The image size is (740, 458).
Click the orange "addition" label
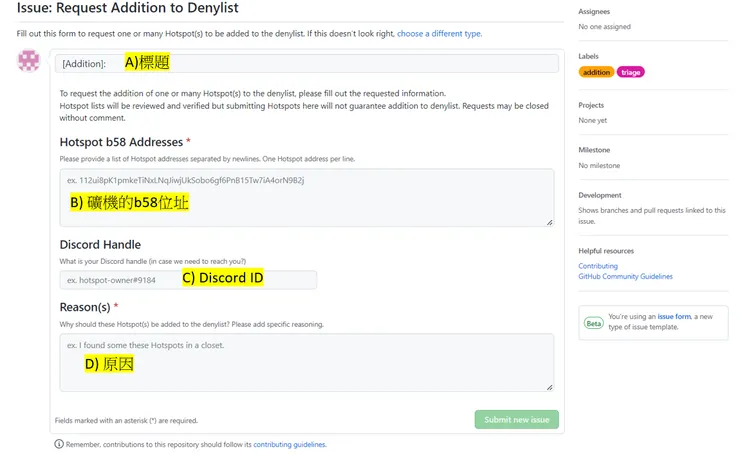coord(596,72)
